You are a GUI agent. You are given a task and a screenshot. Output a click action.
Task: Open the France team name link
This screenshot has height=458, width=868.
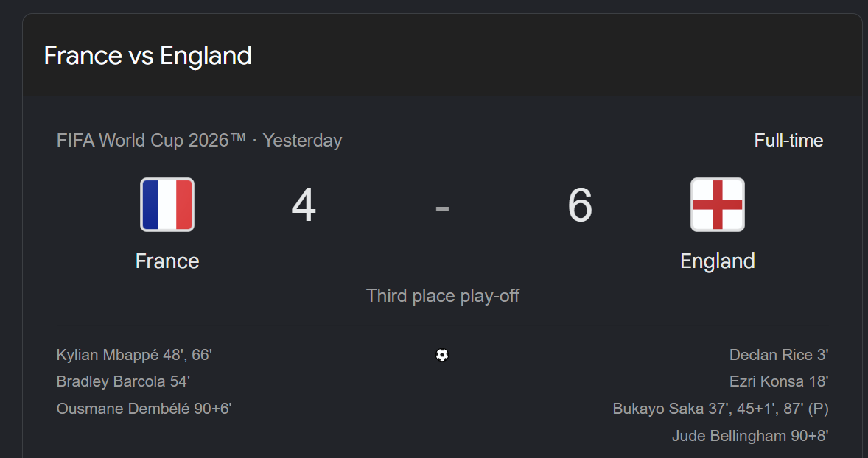[x=167, y=261]
